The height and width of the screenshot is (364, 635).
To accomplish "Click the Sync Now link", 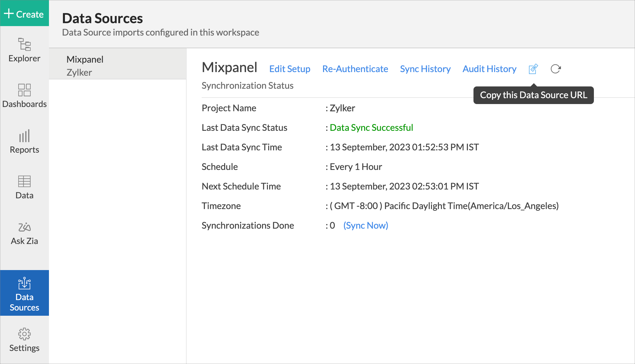I will (366, 225).
